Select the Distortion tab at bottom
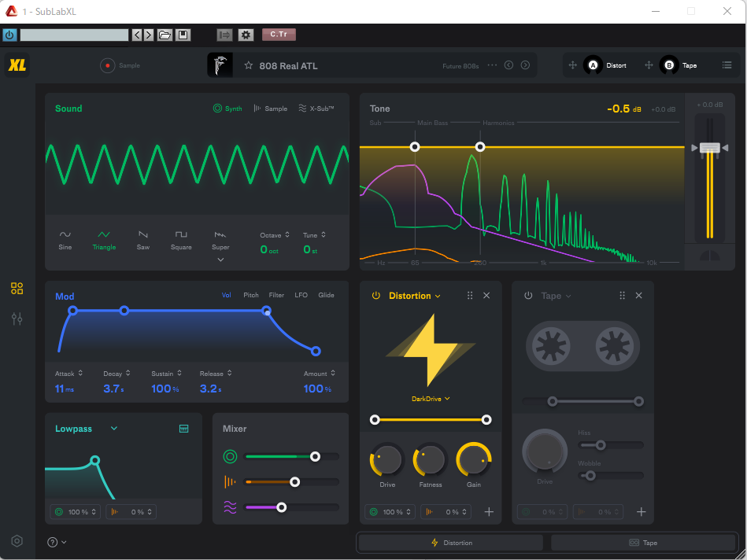This screenshot has height=560, width=747. 451,543
